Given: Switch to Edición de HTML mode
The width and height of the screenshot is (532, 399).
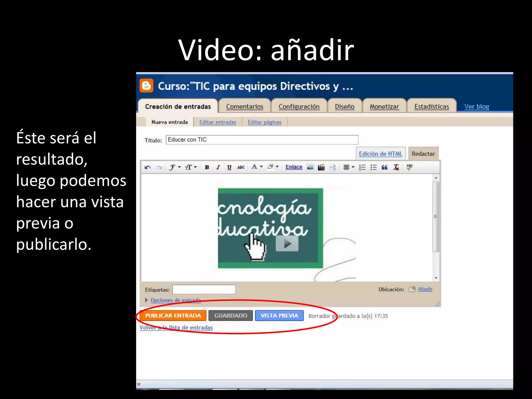Looking at the screenshot, I should pyautogui.click(x=381, y=154).
